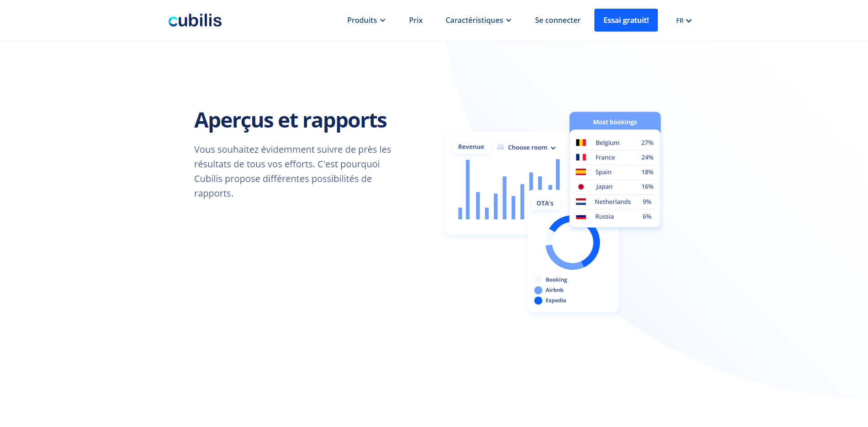The width and height of the screenshot is (868, 427).
Task: Toggle the Expedia legend dot
Action: [x=538, y=300]
